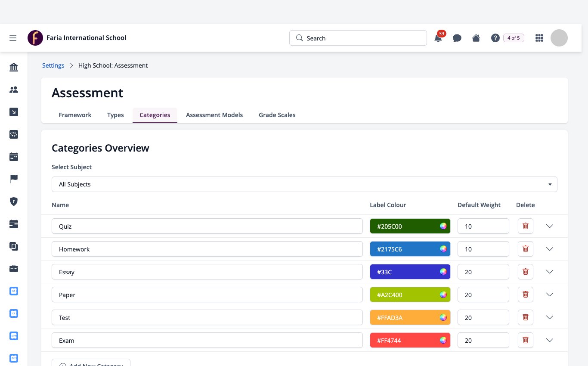Open the Framework tab

75,115
